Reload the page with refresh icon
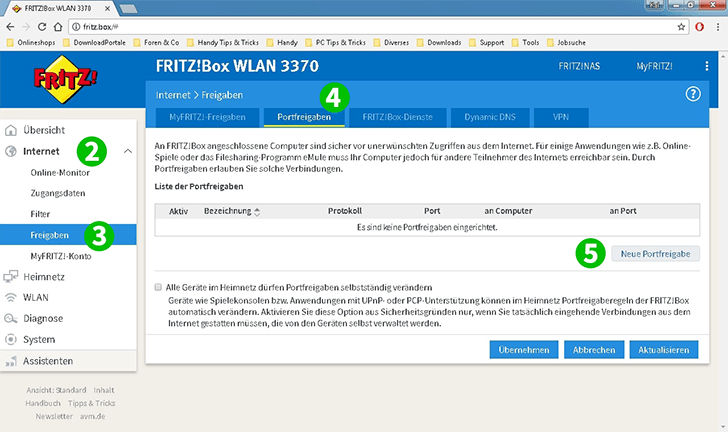The height and width of the screenshot is (432, 728). [x=42, y=27]
